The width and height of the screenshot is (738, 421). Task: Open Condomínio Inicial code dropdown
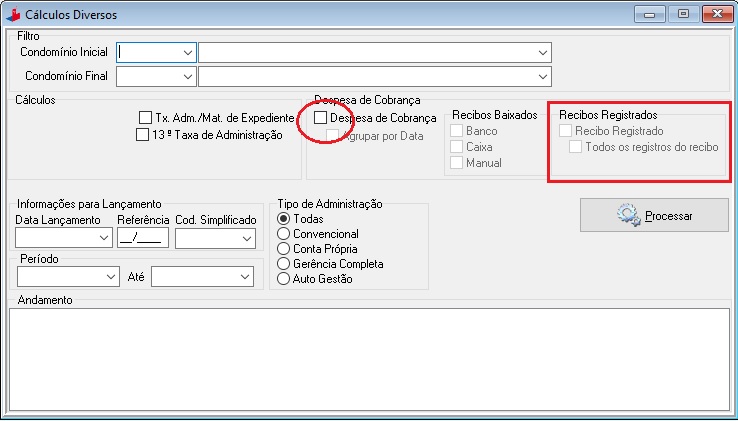tap(187, 52)
